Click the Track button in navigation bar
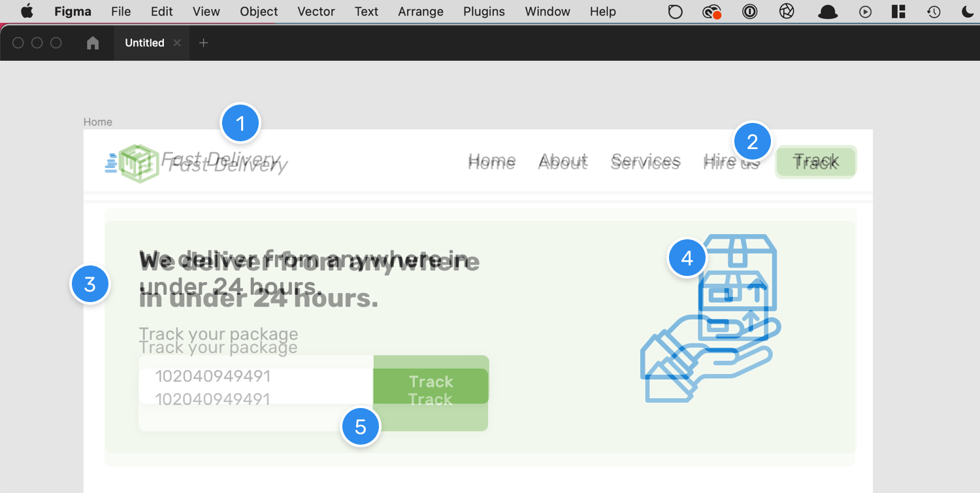 [815, 161]
